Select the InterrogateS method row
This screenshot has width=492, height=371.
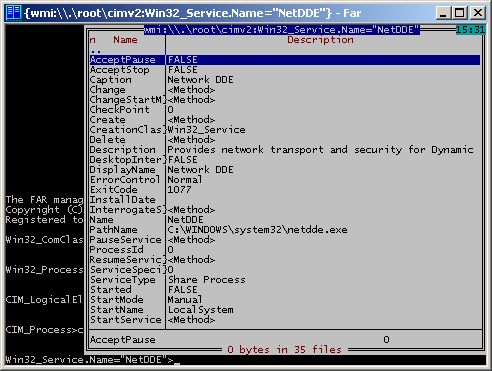[285, 210]
